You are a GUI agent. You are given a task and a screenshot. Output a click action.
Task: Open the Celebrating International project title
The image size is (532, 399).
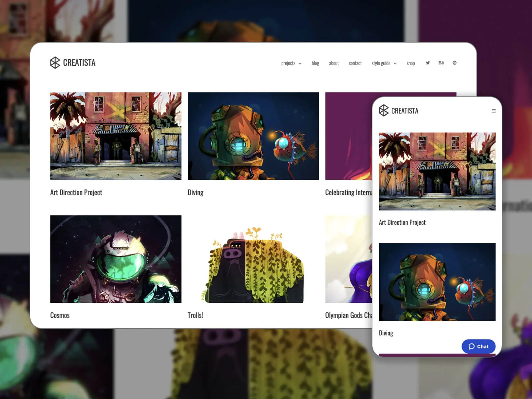pyautogui.click(x=348, y=193)
